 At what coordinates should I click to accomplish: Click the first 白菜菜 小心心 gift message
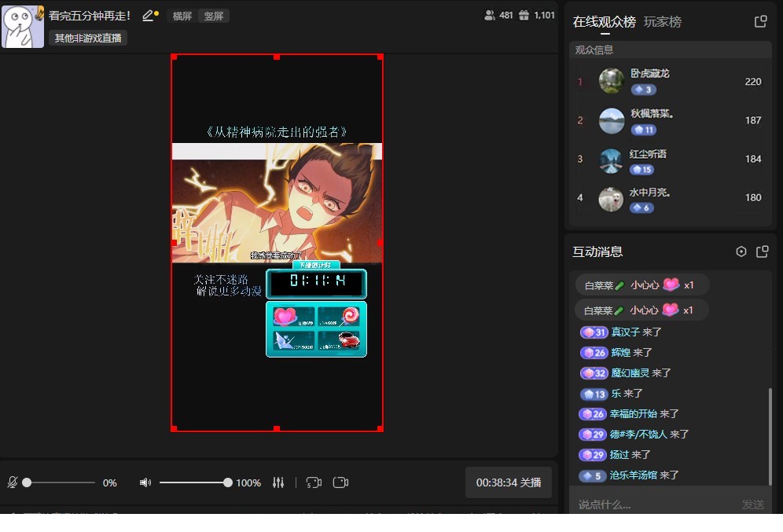coord(641,285)
